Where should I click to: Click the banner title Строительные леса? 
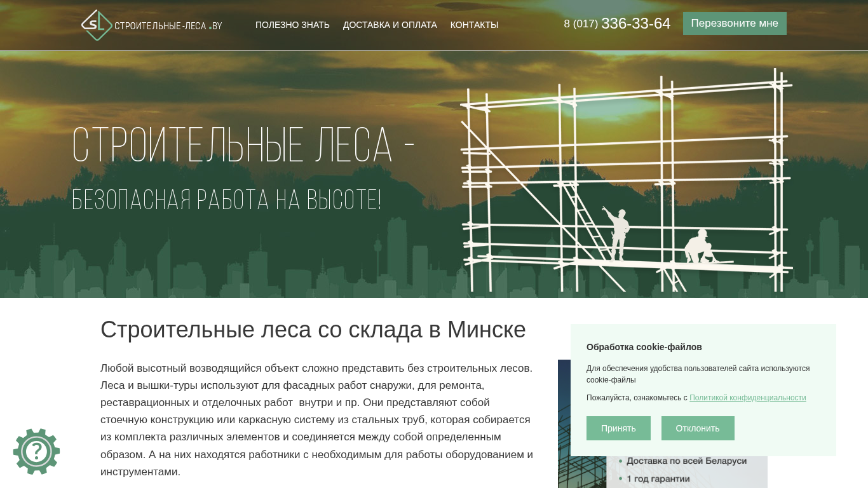tap(243, 146)
